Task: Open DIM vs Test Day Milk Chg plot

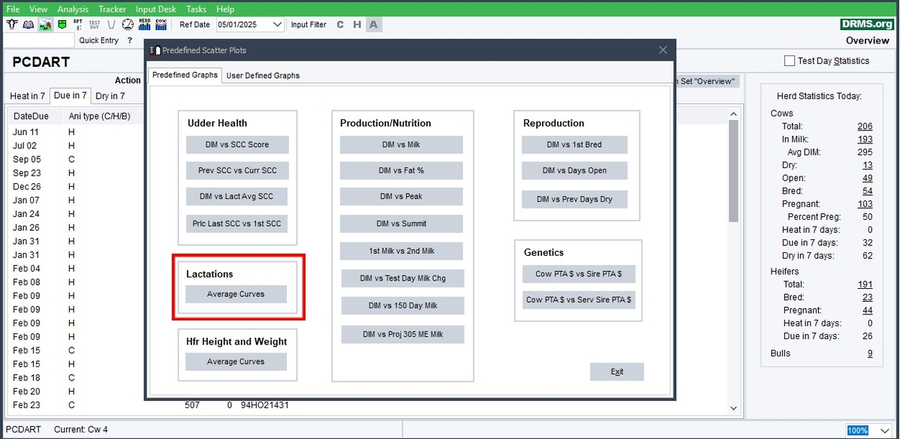Action: [402, 278]
